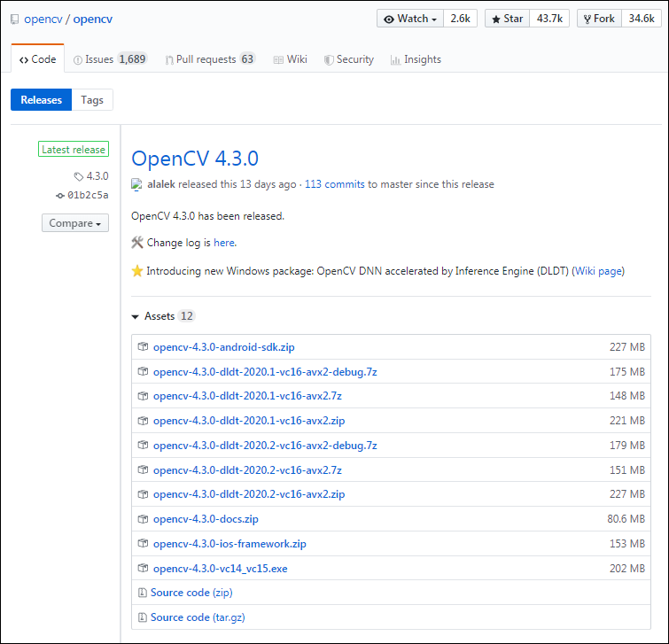Star the opencv repository

(508, 19)
